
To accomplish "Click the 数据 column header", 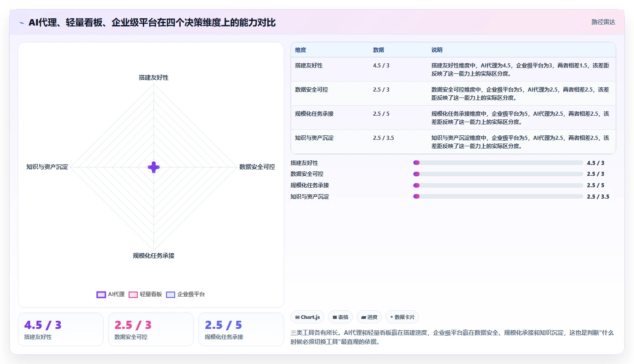I will (379, 50).
